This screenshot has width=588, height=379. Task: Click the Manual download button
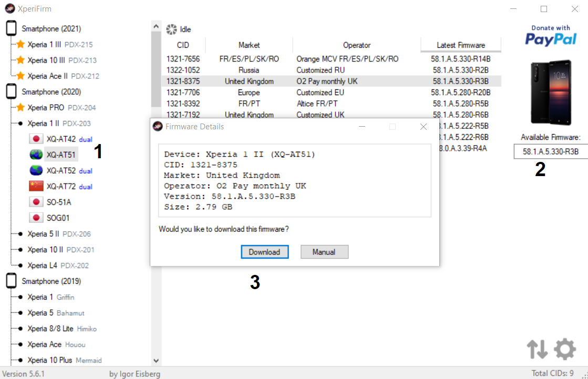pos(324,252)
